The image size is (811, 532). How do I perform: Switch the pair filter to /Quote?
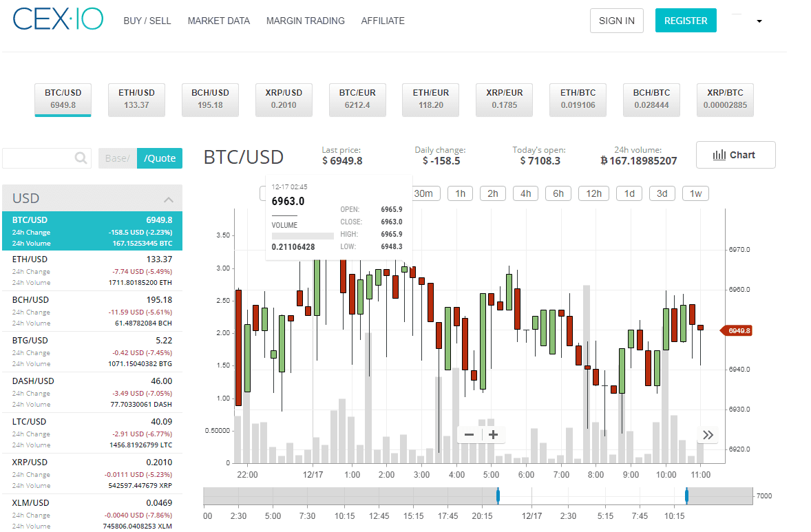pos(160,158)
